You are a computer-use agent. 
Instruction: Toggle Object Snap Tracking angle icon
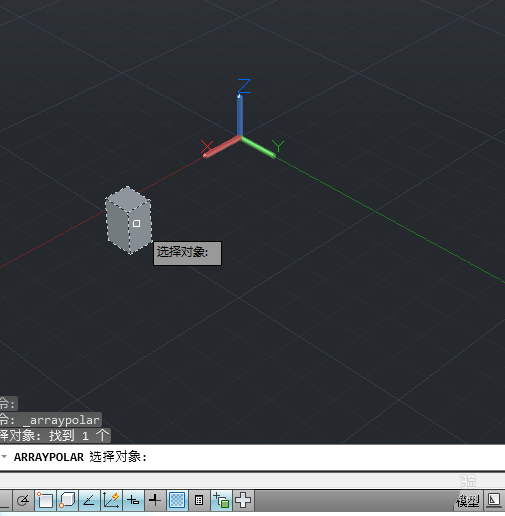click(89, 500)
